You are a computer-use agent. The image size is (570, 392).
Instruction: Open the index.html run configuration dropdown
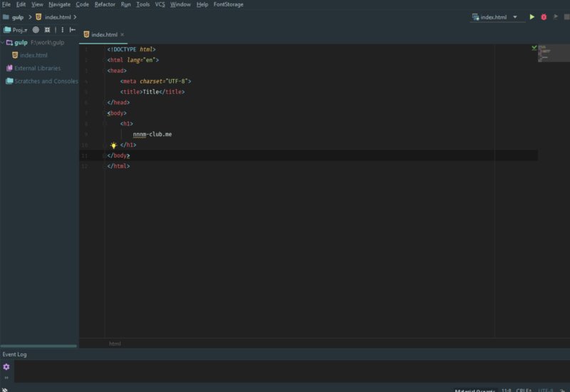[x=497, y=17]
